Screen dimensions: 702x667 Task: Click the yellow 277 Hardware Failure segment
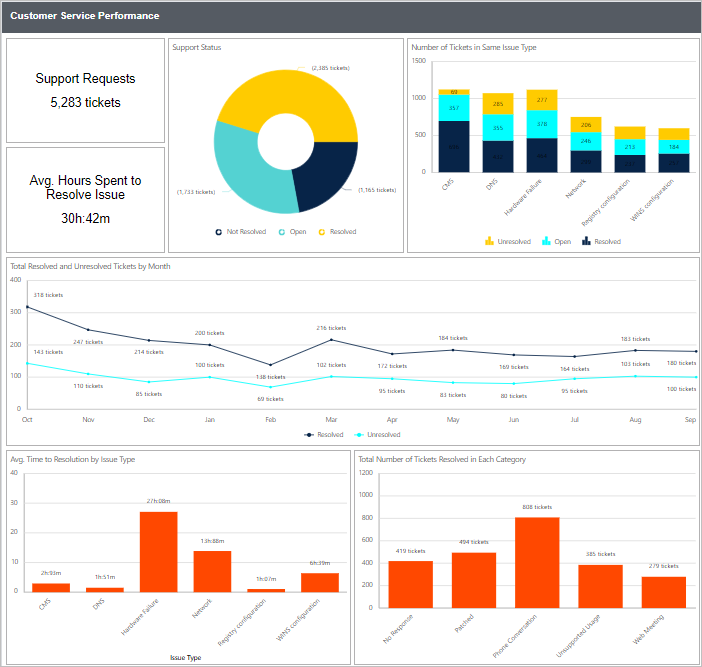(x=542, y=100)
